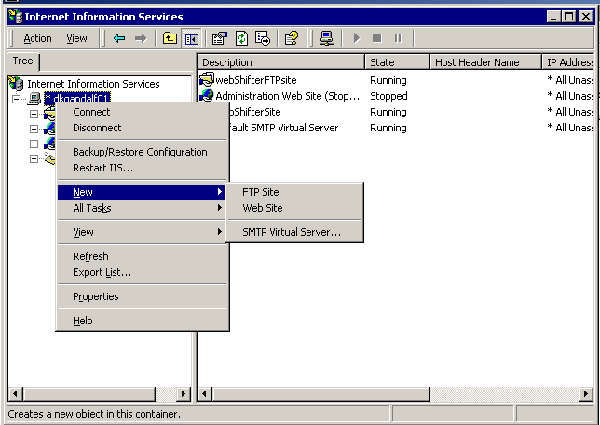Select the Administration Web Site globe icon
Viewport: 600px width, 425px height.
click(x=206, y=95)
